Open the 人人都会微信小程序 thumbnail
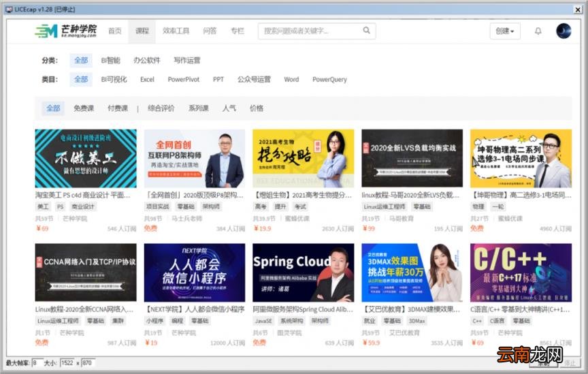The height and width of the screenshot is (374, 588). [x=195, y=272]
